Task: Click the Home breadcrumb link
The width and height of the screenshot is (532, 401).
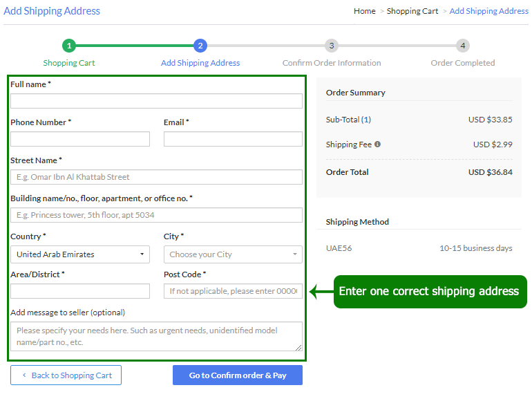Action: click(364, 11)
